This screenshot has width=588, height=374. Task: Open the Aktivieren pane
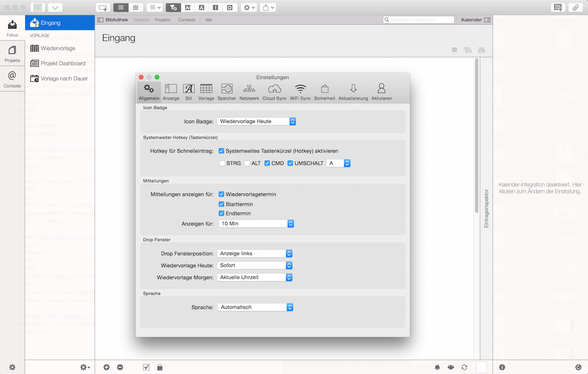pyautogui.click(x=381, y=92)
